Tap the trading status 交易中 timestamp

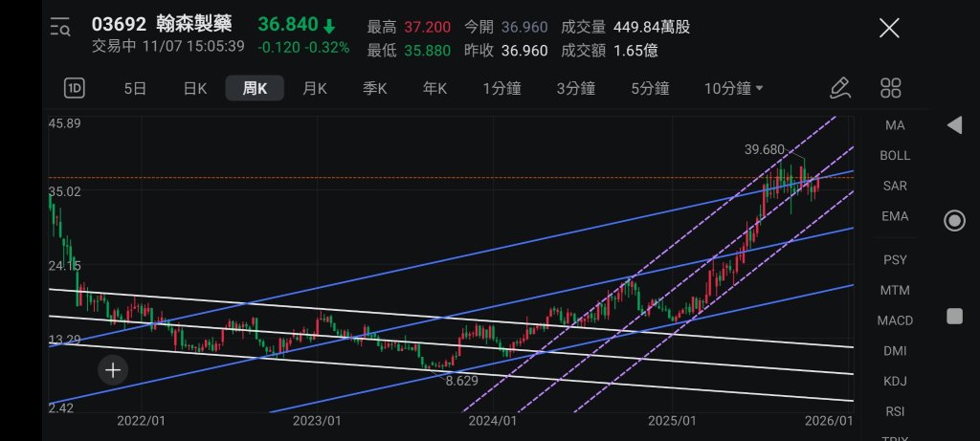[x=168, y=47]
